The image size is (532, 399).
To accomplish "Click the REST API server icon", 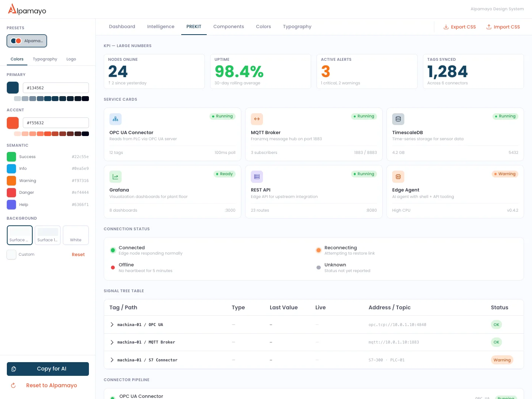I will point(257,177).
